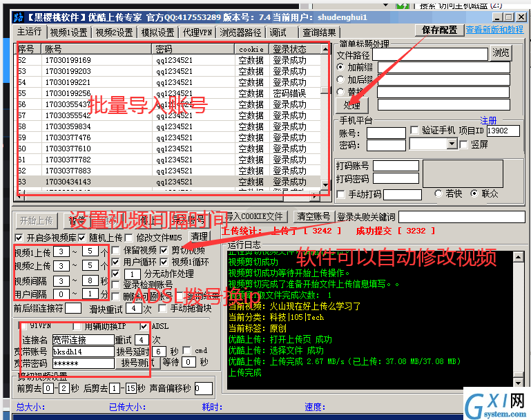Screen dimensions: 531x420
Task: Go to the 浏览器路径 tab
Action: click(241, 33)
